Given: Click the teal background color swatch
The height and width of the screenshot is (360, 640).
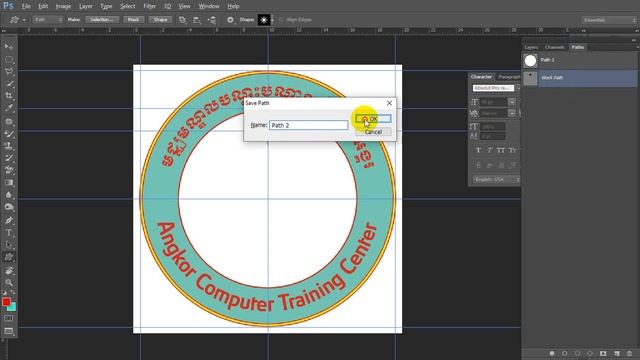Looking at the screenshot, I should point(13,307).
